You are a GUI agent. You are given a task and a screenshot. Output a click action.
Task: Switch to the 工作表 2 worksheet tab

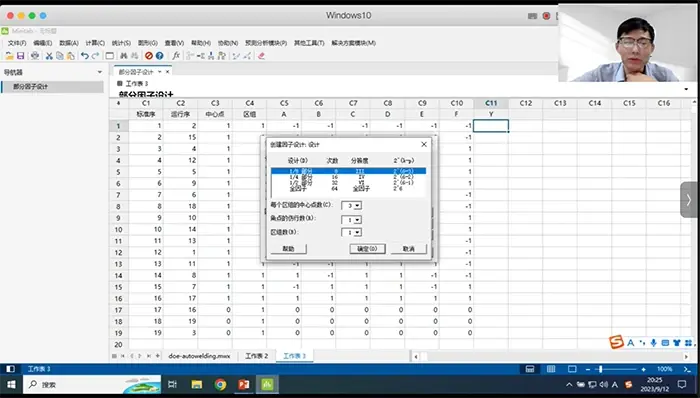(257, 356)
